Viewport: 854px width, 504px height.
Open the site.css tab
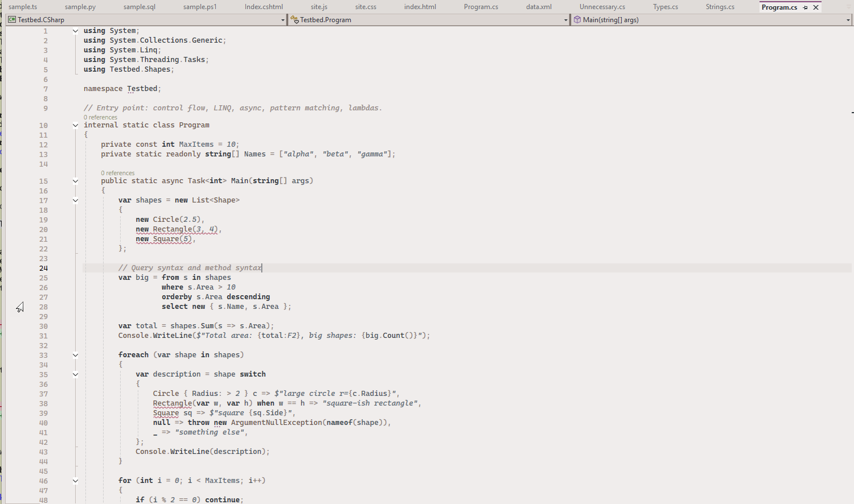[366, 7]
